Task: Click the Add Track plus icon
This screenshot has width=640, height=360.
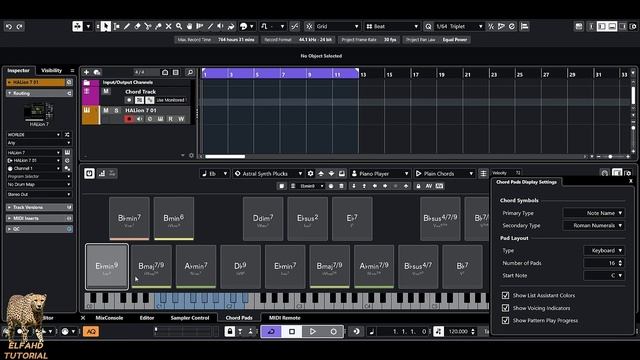Action: click(x=86, y=72)
